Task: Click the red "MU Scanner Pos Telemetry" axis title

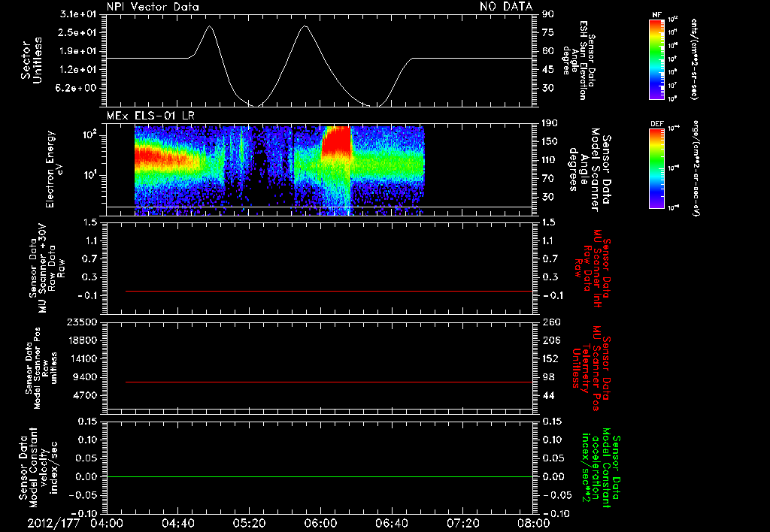Action: [591, 368]
